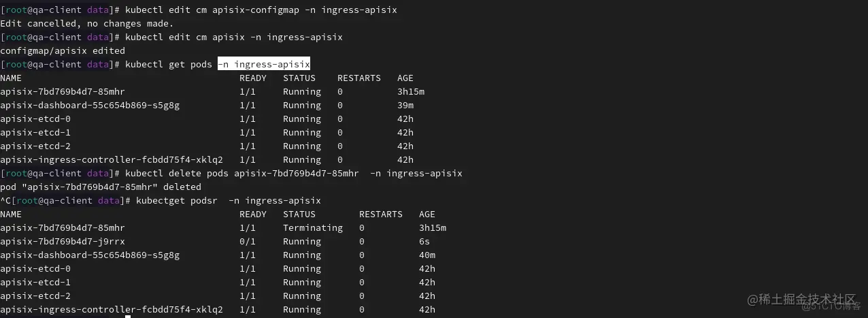868x318 pixels.
Task: Click the mistyped 'kubectget podsr' command
Action: point(177,201)
